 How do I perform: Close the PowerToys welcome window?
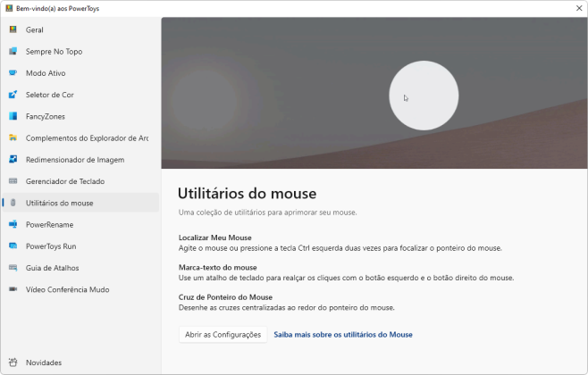point(579,8)
